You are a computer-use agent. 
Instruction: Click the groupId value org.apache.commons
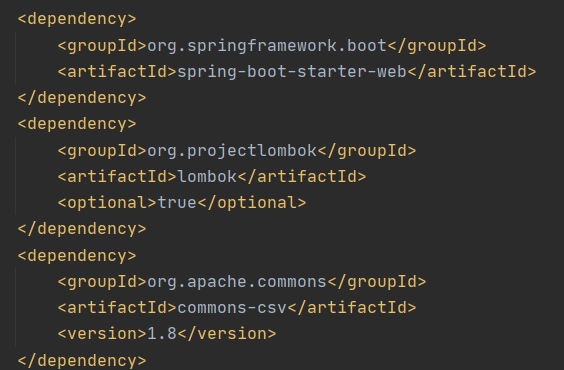237,282
